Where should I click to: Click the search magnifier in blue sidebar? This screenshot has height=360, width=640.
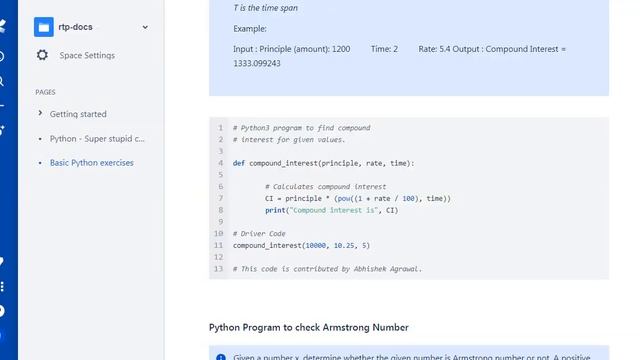[2, 81]
